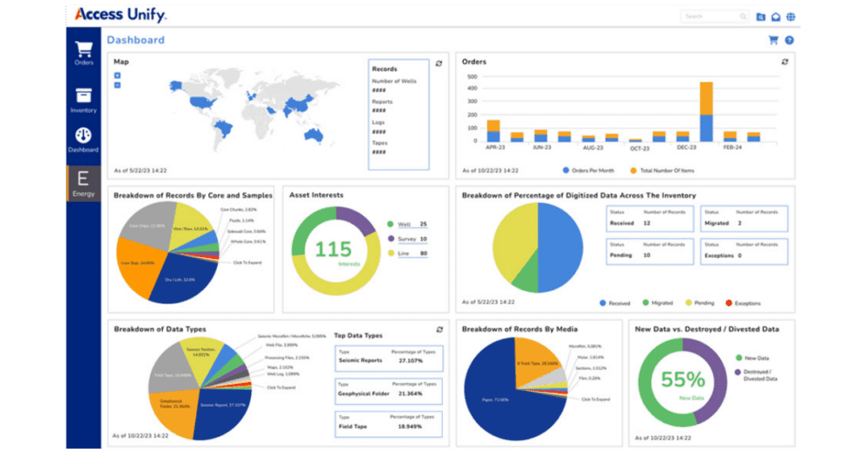The image size is (868, 453).
Task: Select the Energy sidebar tab
Action: pyautogui.click(x=84, y=183)
